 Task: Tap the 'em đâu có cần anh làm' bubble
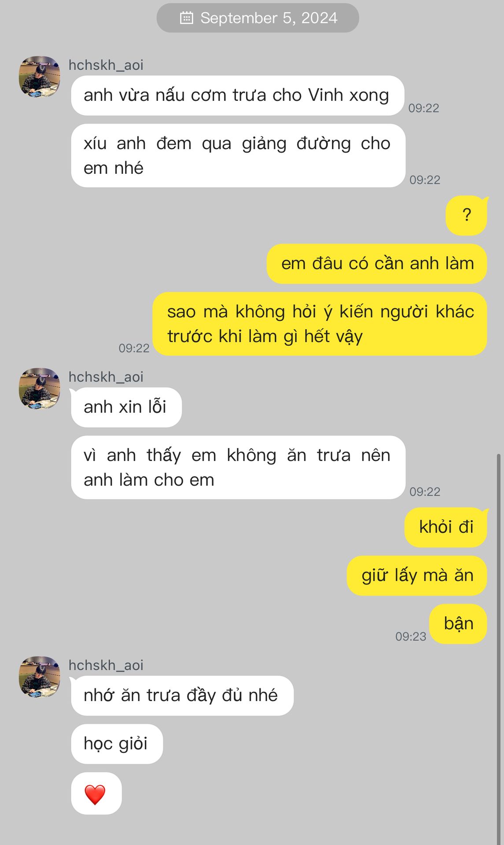(377, 264)
